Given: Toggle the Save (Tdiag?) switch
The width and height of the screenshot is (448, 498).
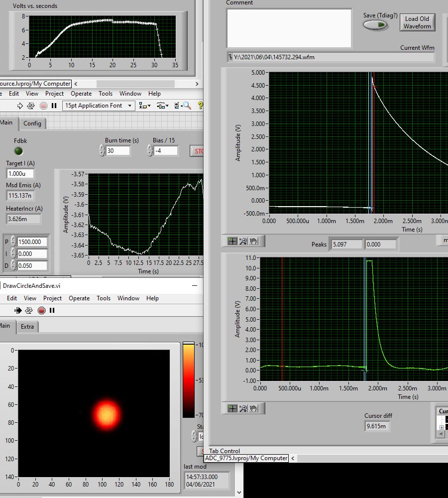Looking at the screenshot, I should tap(374, 25).
